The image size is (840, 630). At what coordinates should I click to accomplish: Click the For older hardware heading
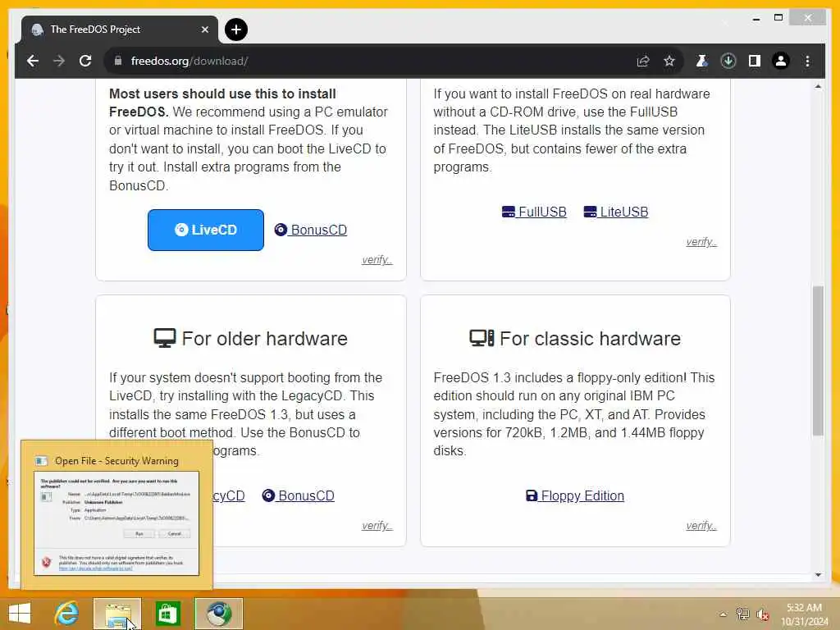tap(251, 339)
